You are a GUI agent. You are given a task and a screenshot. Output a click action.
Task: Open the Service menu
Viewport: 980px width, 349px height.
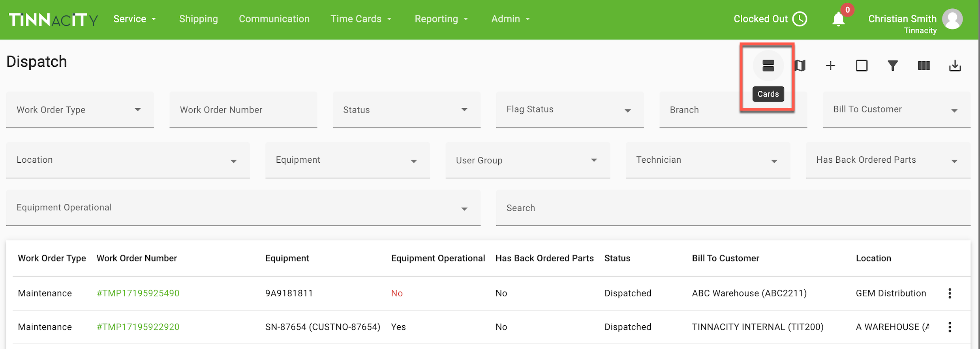tap(135, 19)
